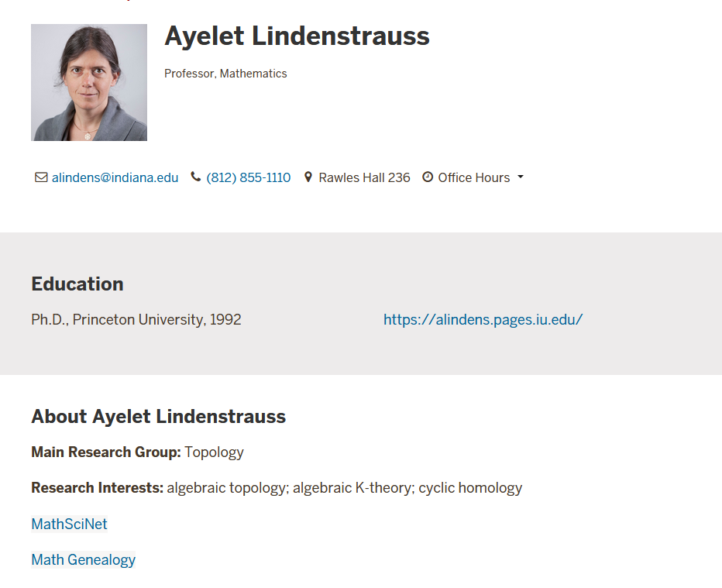This screenshot has width=722, height=588.
Task: Call the (812) 855-1110 phone link
Action: 248,177
